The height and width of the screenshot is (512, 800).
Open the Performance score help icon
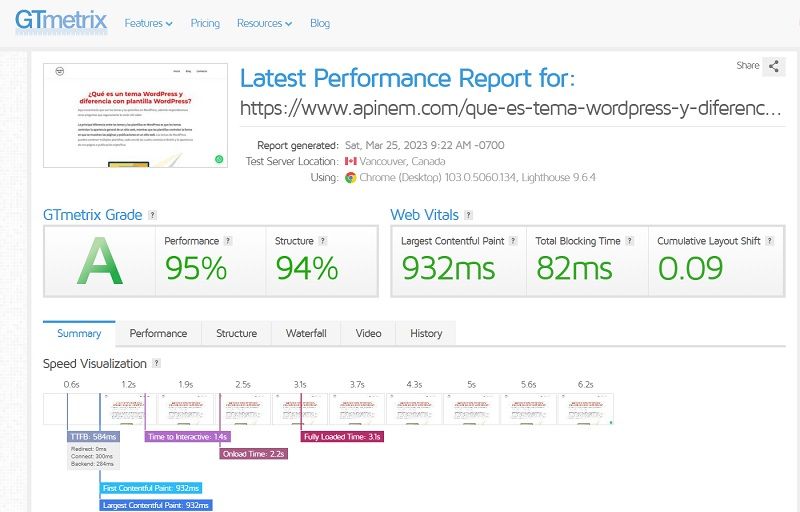coord(228,241)
